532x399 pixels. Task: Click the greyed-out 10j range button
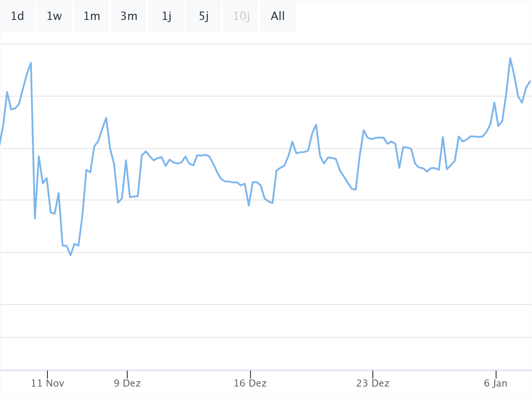point(241,16)
